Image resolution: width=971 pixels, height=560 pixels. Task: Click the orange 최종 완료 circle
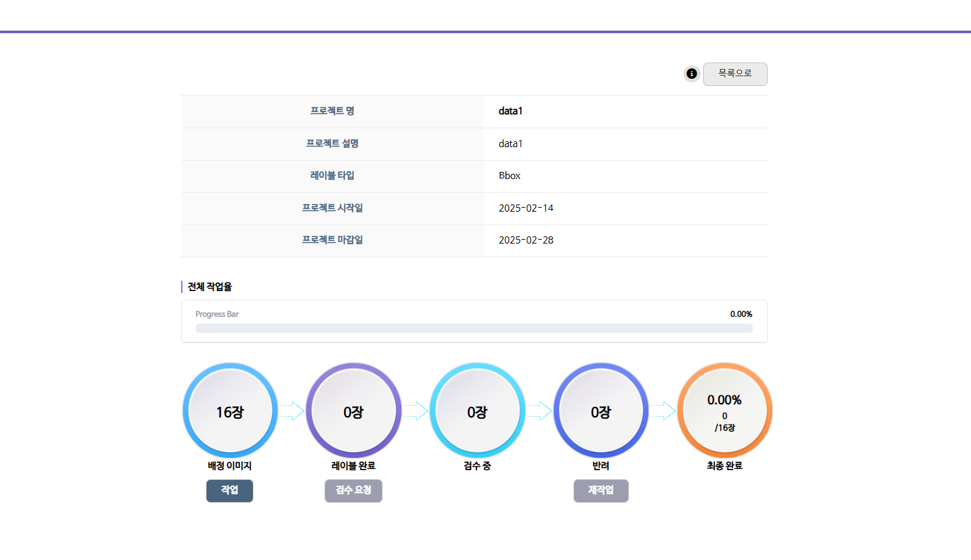tap(725, 411)
